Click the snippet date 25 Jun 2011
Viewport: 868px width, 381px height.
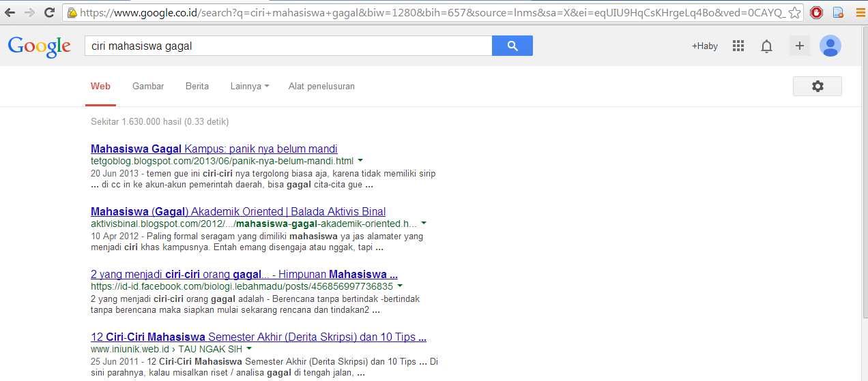[x=114, y=361]
